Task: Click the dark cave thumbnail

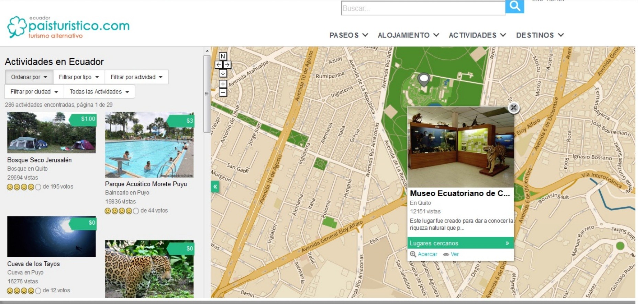Action: [x=52, y=237]
